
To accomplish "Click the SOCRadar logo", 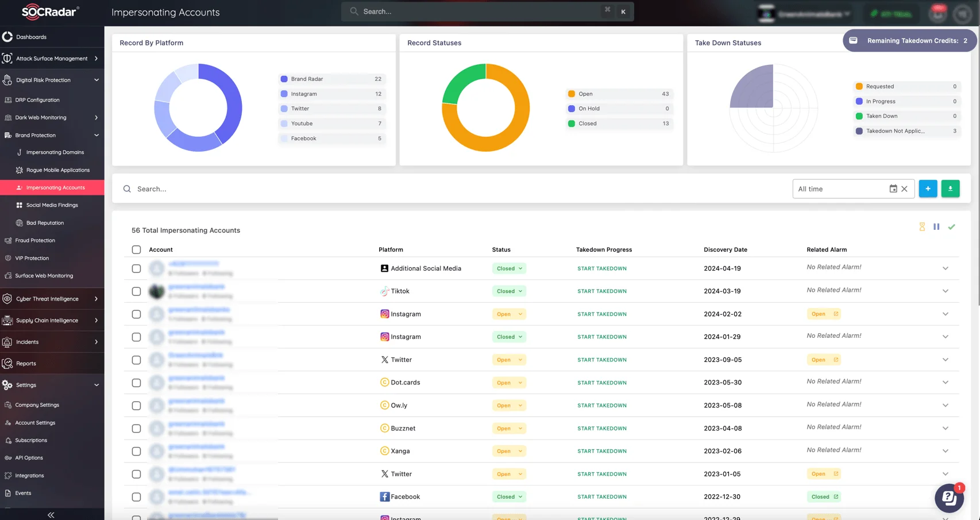I will pyautogui.click(x=51, y=11).
